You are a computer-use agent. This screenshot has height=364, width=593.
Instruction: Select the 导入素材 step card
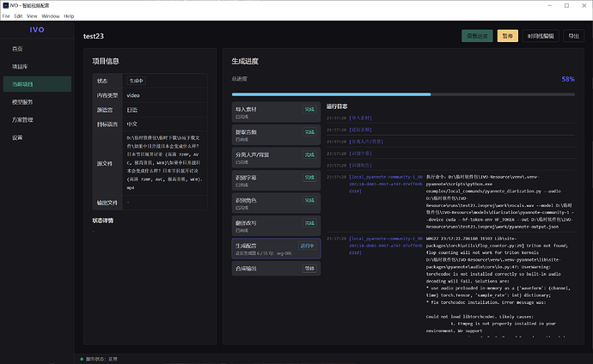click(x=276, y=112)
